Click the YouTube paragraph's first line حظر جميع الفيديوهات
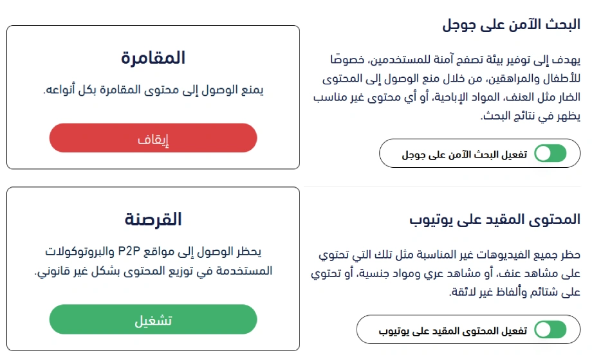The height and width of the screenshot is (364, 592). point(449,255)
